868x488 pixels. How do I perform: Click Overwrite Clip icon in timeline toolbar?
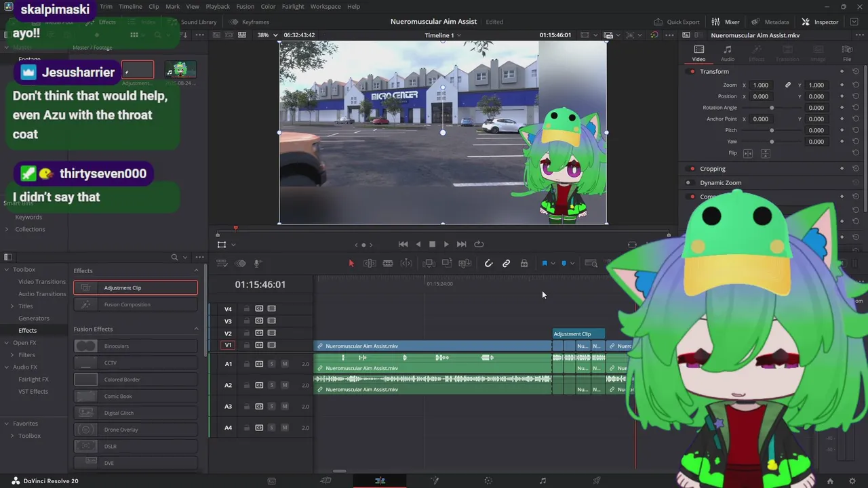point(446,263)
